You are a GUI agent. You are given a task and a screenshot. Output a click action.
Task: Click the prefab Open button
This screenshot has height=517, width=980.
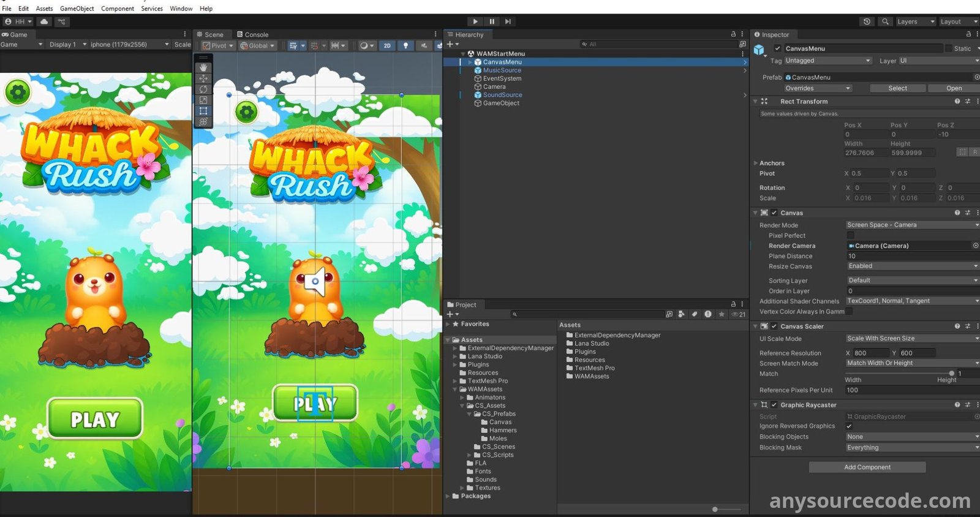[x=954, y=88]
